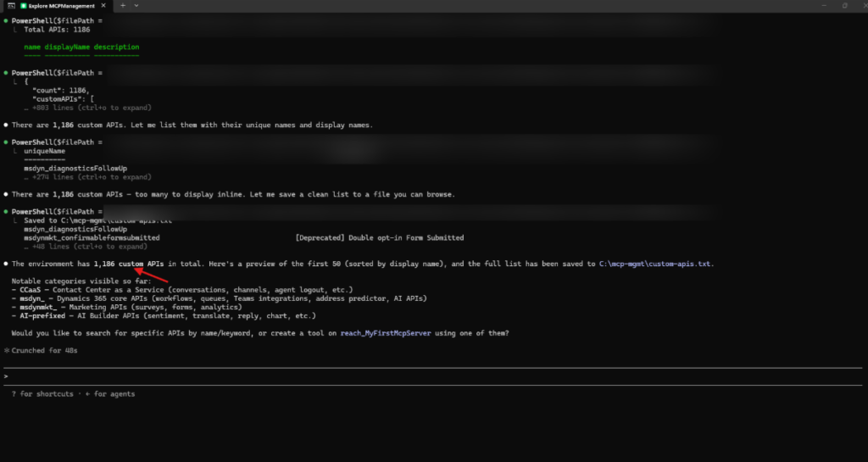Click the reach_MyFirstMcpServer name
868x462 pixels.
(386, 333)
